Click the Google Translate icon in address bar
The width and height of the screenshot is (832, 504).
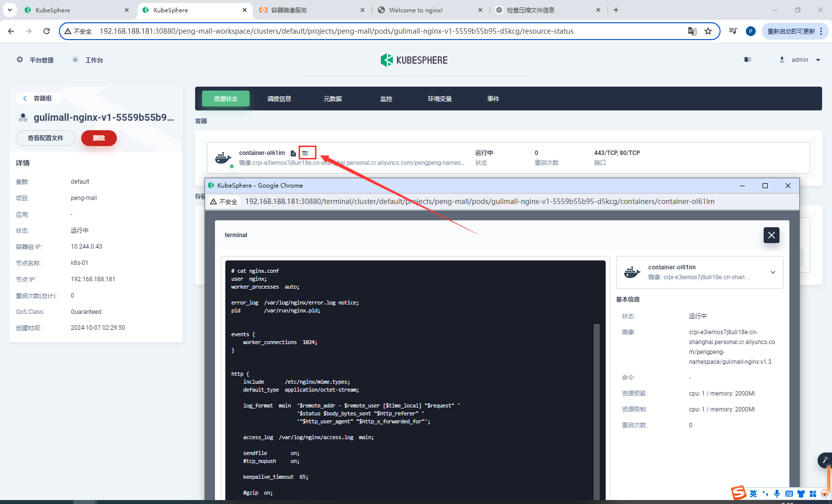tap(692, 31)
